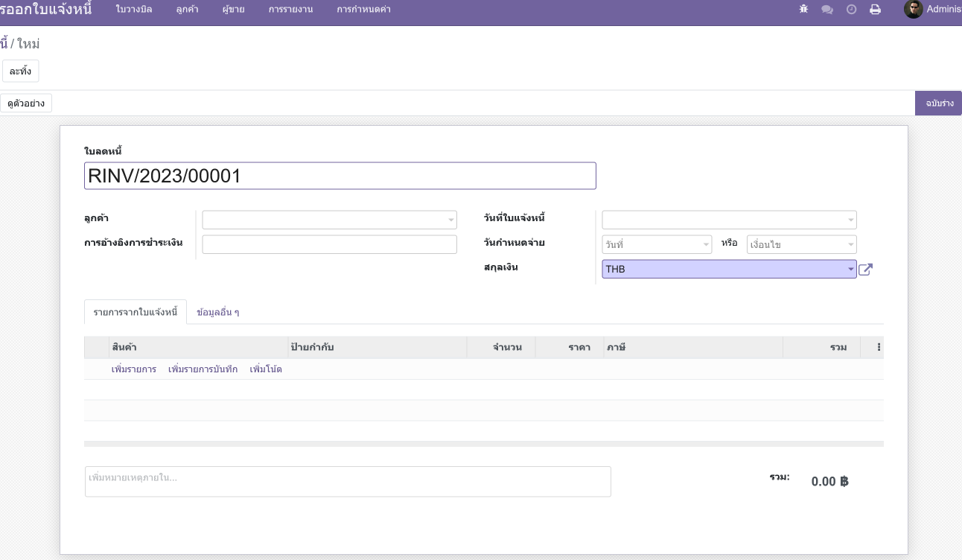Expand the ลูกค้า customer dropdown
The height and width of the screenshot is (560, 962).
[329, 220]
